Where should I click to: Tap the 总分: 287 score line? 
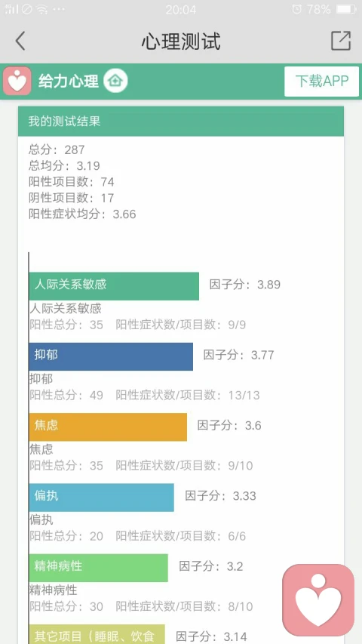point(57,149)
